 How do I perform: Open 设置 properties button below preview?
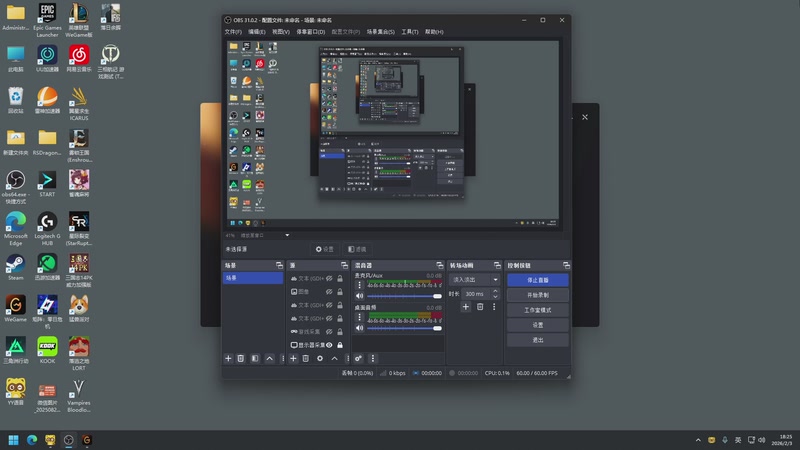(324, 249)
